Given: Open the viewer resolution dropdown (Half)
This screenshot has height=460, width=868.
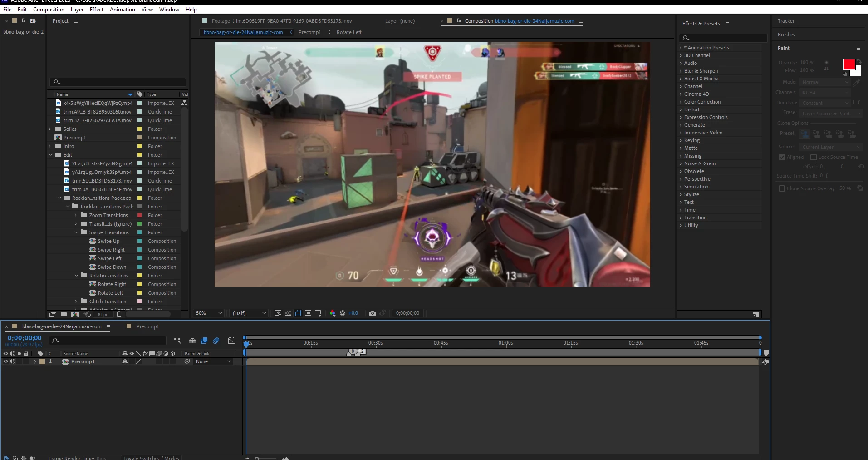Looking at the screenshot, I should (x=249, y=313).
